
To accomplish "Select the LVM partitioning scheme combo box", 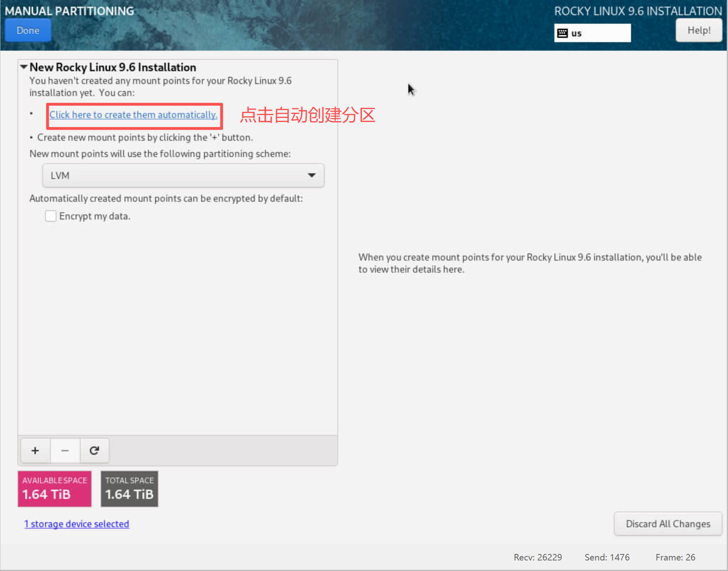I will click(x=183, y=175).
